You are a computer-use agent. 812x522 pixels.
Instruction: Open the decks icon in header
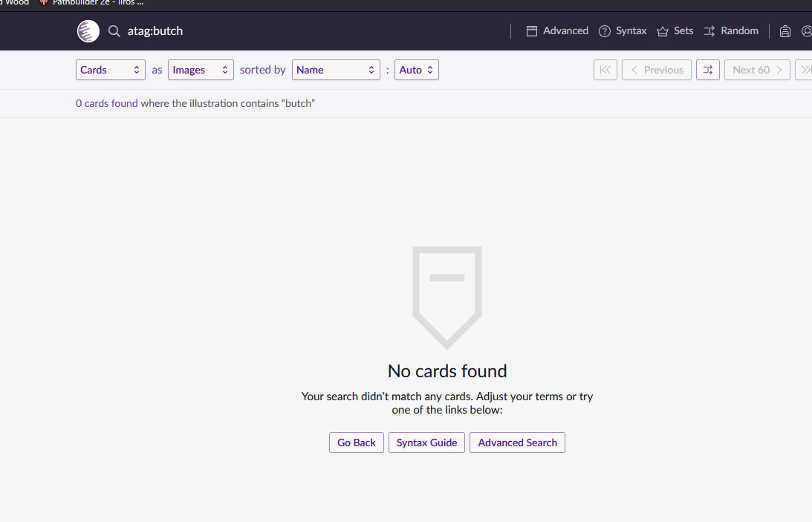785,31
